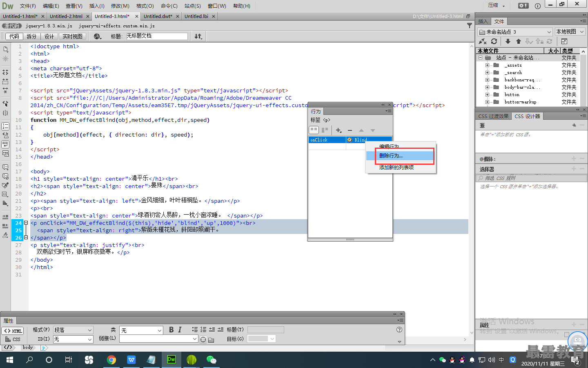Toggle HTML mode in the Properties panel
The width and height of the screenshot is (588, 368).
13,331
